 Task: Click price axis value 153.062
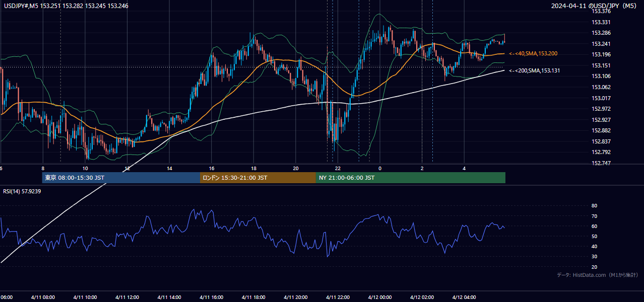601,87
